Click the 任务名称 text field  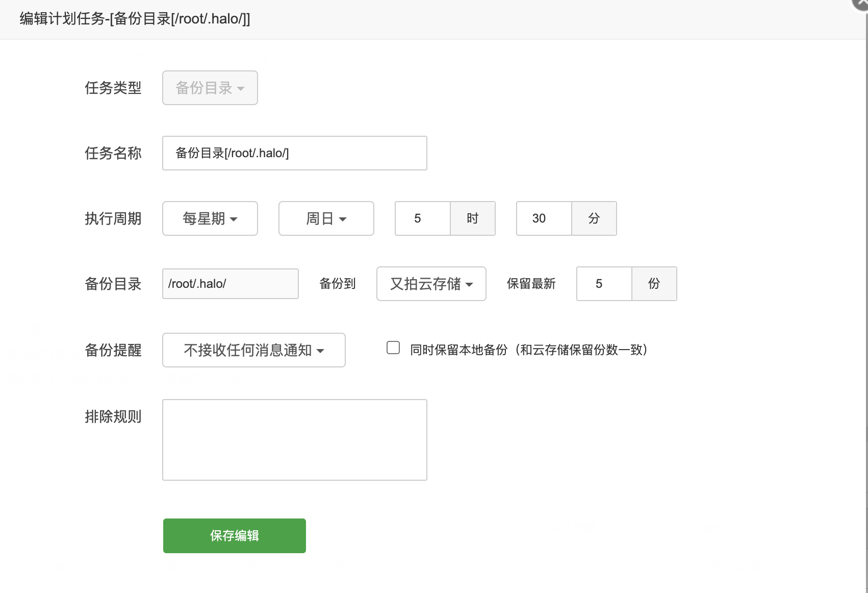point(294,153)
